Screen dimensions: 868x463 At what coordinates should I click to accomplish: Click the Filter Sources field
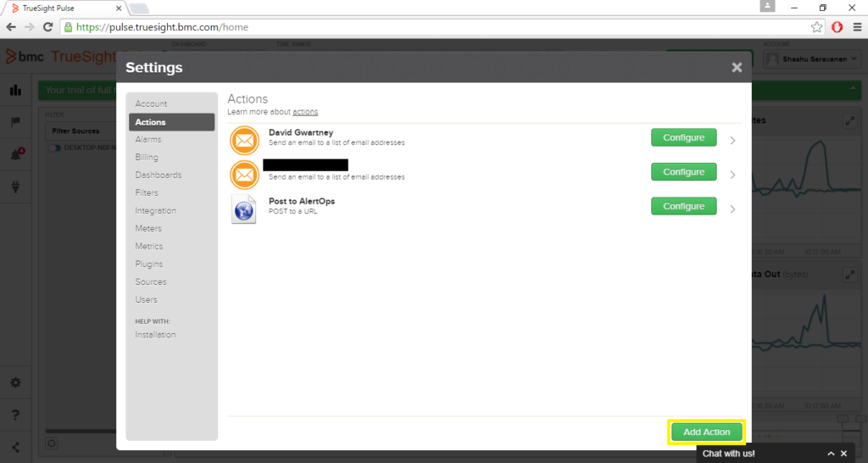[81, 131]
